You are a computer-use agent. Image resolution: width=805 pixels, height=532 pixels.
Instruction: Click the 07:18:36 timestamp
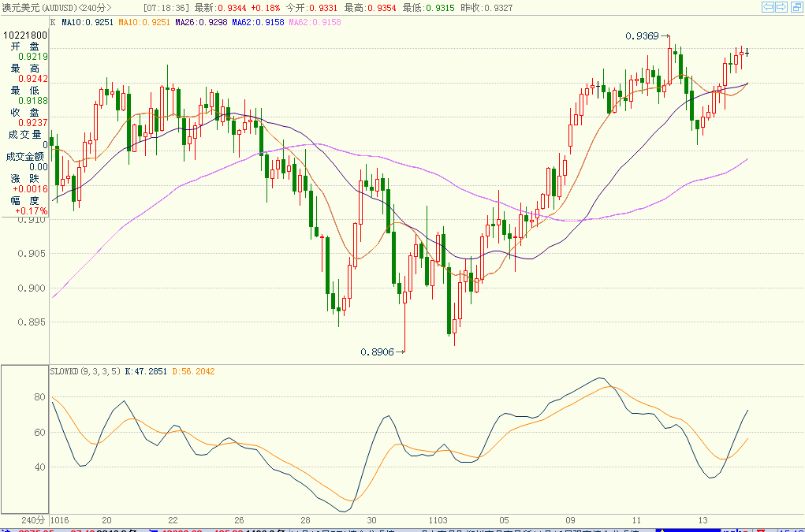[x=166, y=8]
